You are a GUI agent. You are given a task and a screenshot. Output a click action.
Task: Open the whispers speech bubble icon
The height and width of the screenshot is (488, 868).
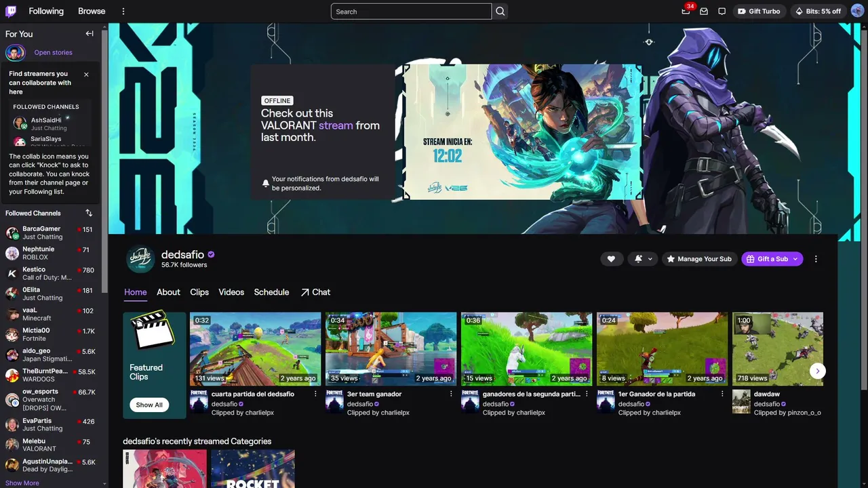(x=722, y=12)
